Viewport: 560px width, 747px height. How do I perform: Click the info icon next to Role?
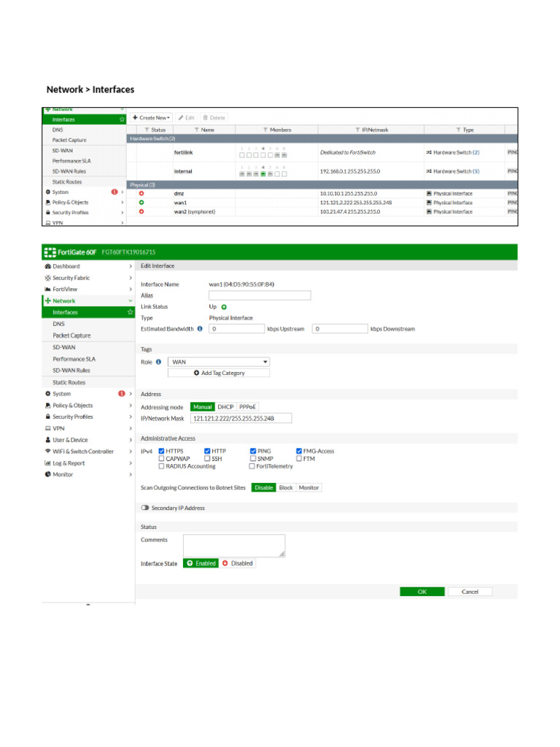coord(158,362)
